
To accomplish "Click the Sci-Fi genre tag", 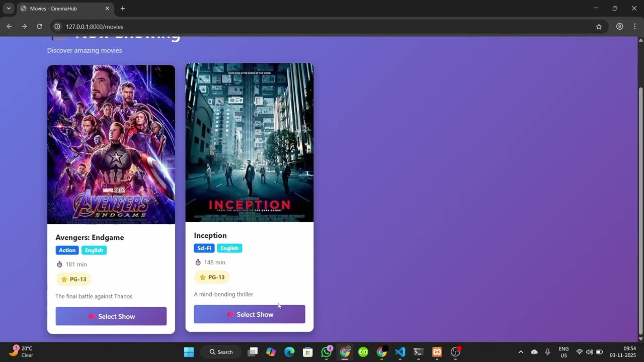I will coord(204,248).
